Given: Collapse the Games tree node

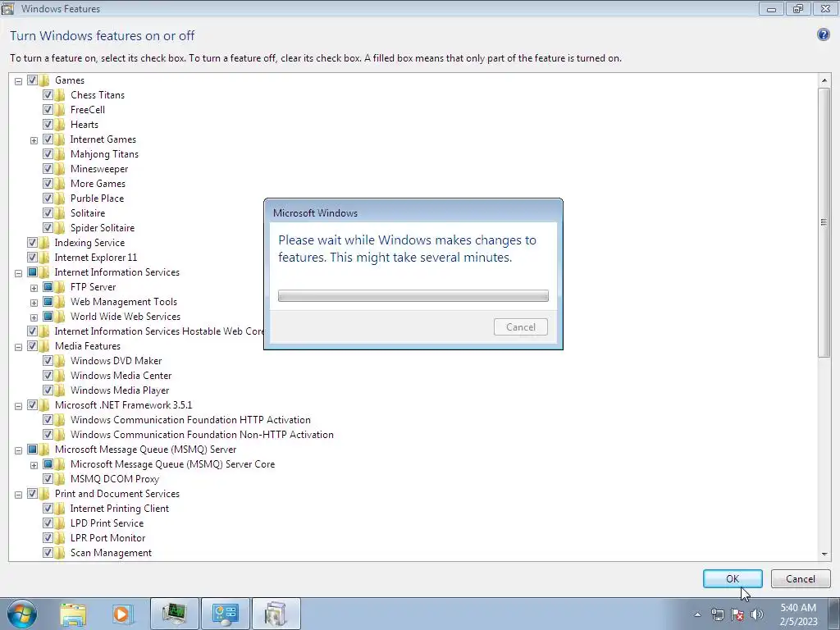Looking at the screenshot, I should point(18,81).
